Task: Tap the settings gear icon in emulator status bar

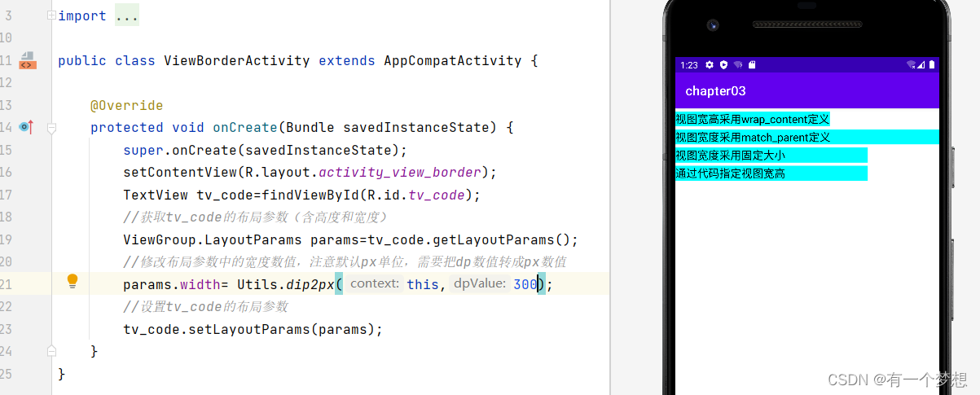Action: 710,64
